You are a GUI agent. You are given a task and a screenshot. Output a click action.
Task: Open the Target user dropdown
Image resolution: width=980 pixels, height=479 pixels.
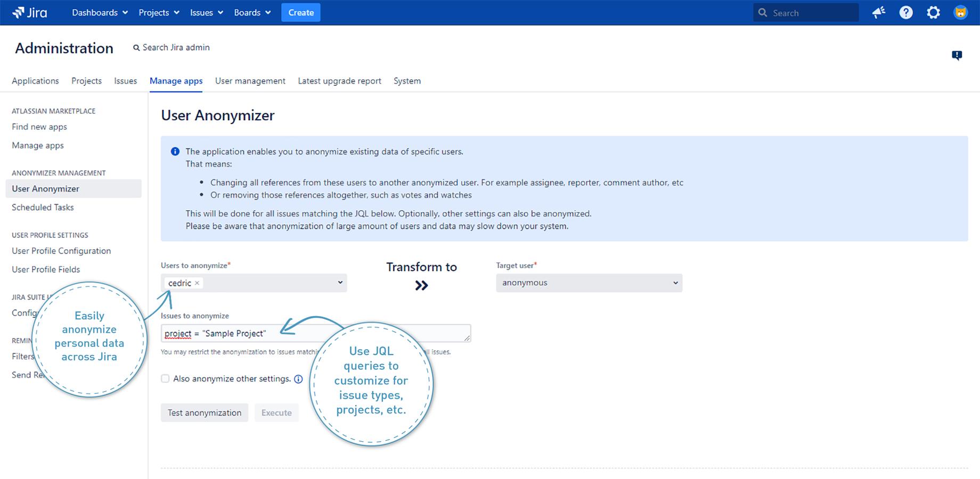point(589,283)
